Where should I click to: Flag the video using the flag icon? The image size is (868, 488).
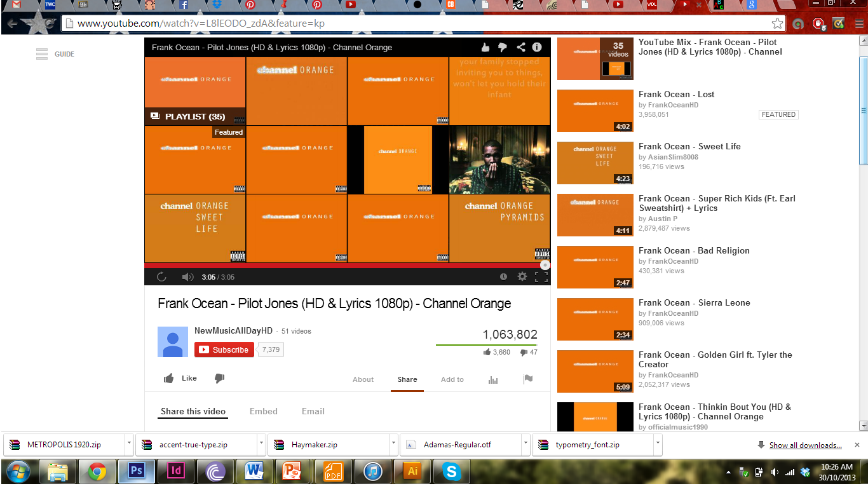(x=527, y=379)
